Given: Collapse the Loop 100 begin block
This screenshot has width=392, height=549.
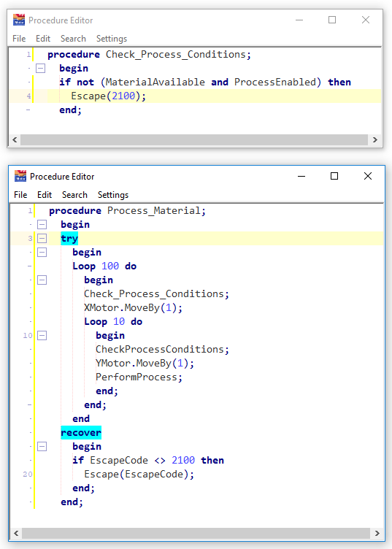Looking at the screenshot, I should tap(42, 280).
